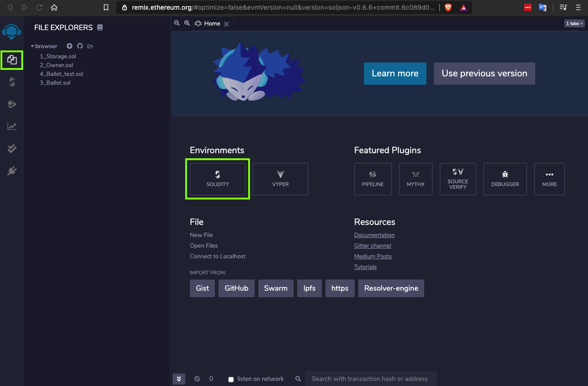Click the Remix logo at top of sidebar
This screenshot has width=588, height=386.
(x=12, y=32)
